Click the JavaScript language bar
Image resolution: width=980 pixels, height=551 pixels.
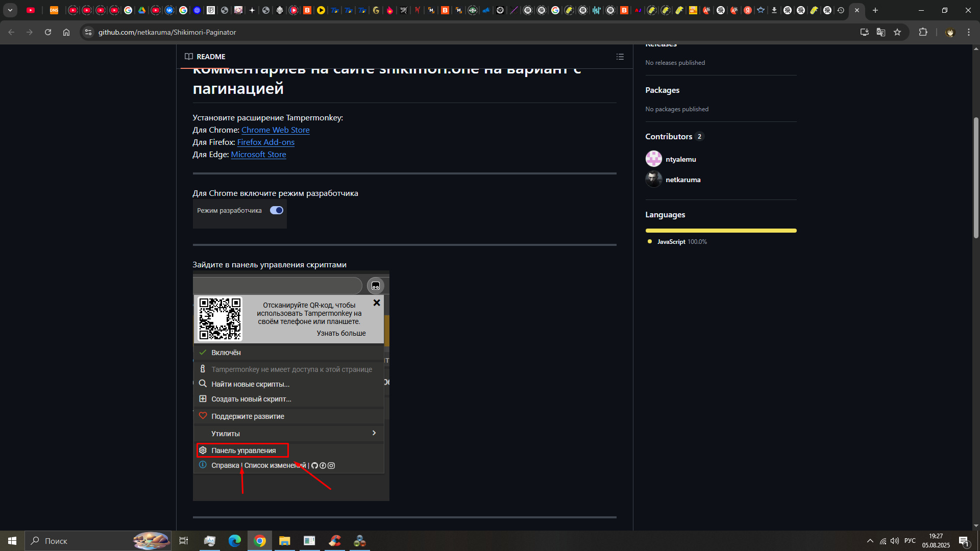click(720, 231)
